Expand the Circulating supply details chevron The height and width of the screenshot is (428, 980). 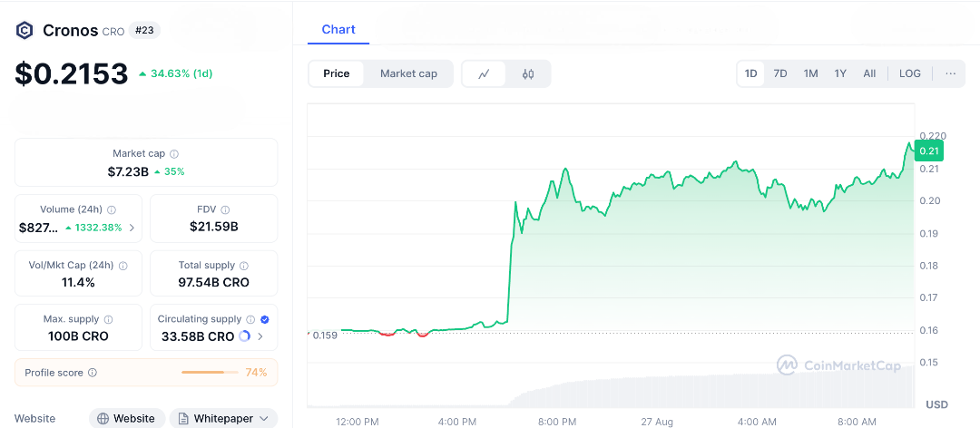click(x=260, y=336)
